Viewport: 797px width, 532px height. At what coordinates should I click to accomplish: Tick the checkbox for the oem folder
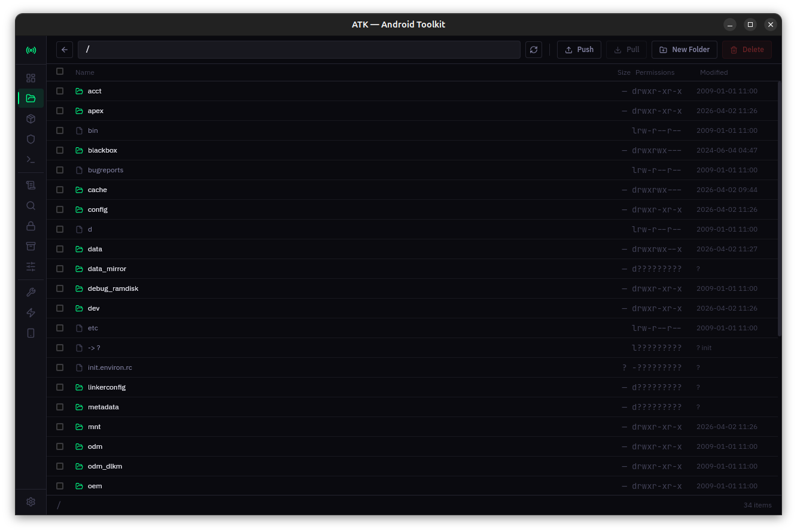click(x=60, y=486)
